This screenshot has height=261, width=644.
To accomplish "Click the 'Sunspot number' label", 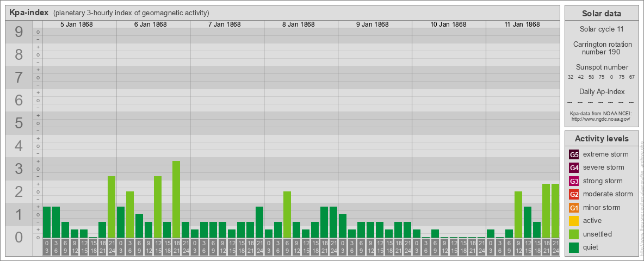I will (602, 67).
